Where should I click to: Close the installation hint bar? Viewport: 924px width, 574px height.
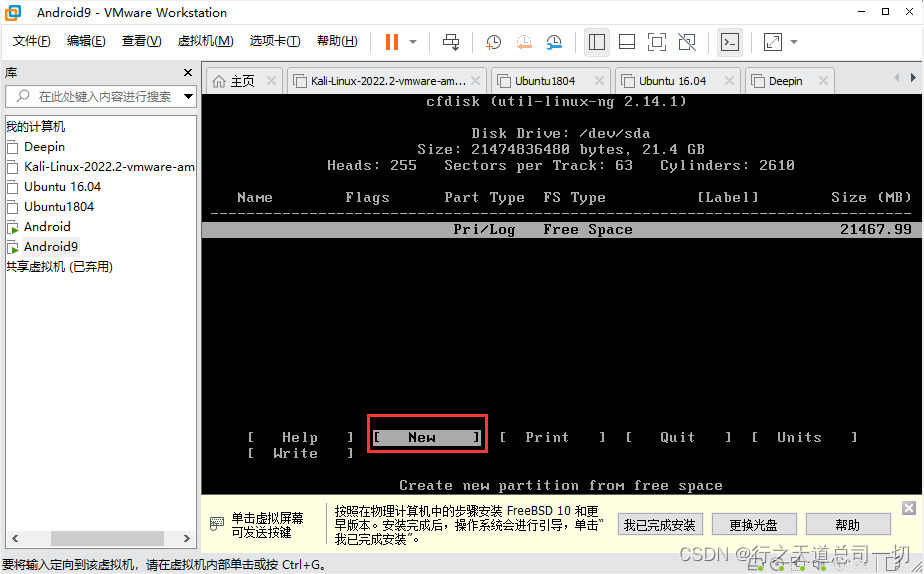point(909,508)
